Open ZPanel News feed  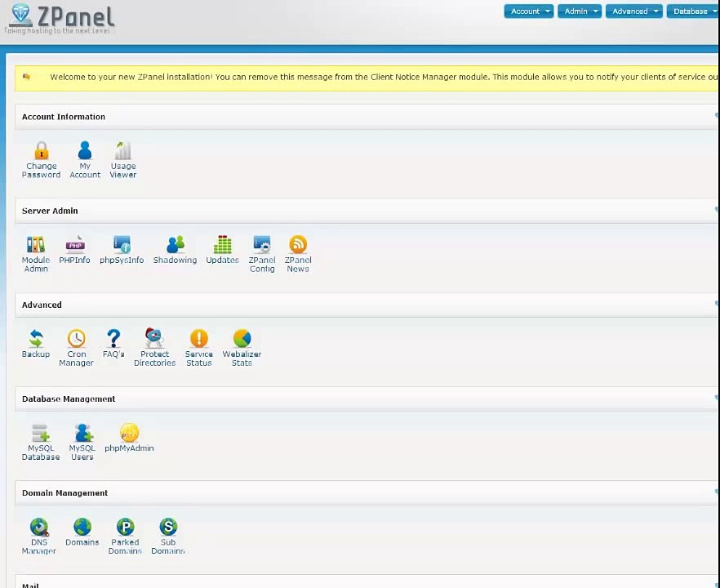tap(298, 254)
